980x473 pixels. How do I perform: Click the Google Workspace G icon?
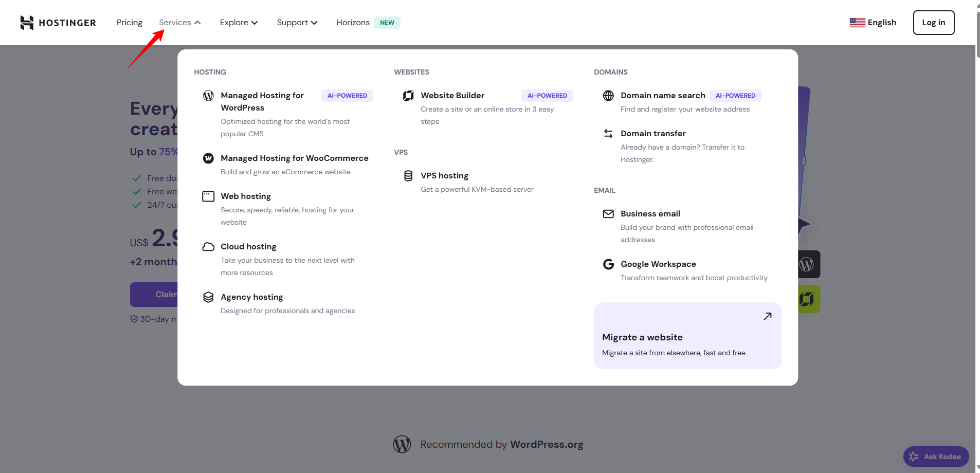608,264
